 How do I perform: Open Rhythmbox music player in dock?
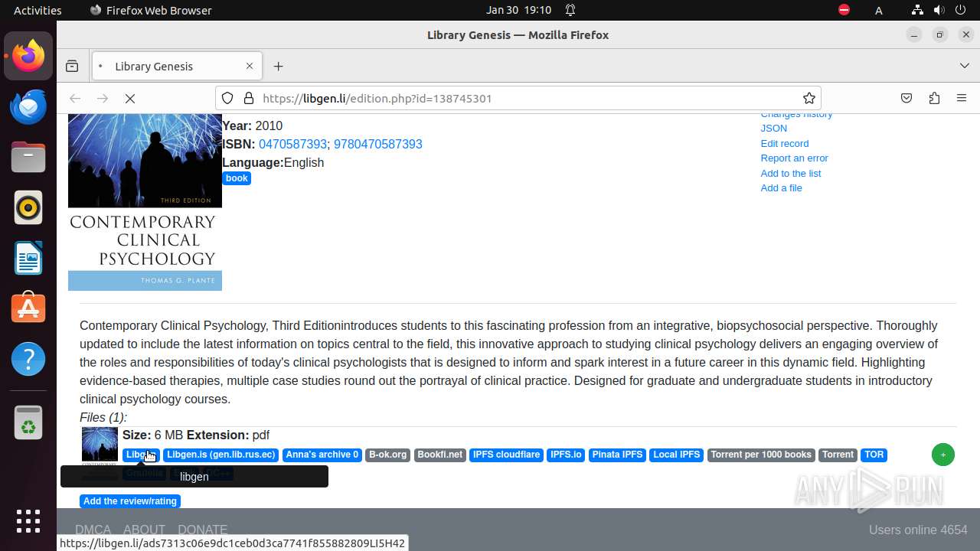tap(28, 207)
